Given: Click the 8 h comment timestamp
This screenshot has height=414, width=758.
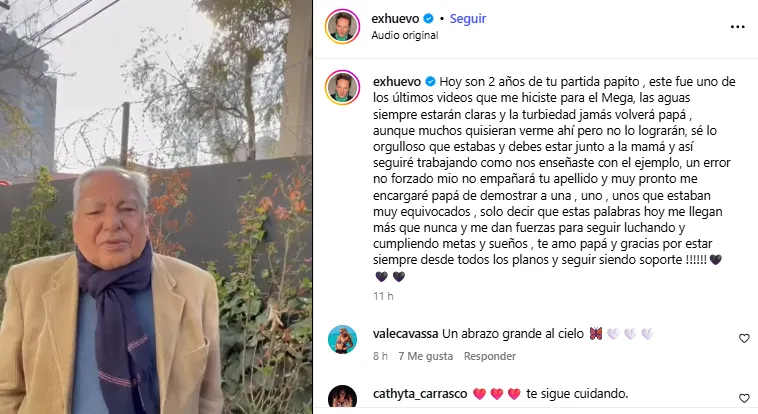Looking at the screenshot, I should coord(380,356).
